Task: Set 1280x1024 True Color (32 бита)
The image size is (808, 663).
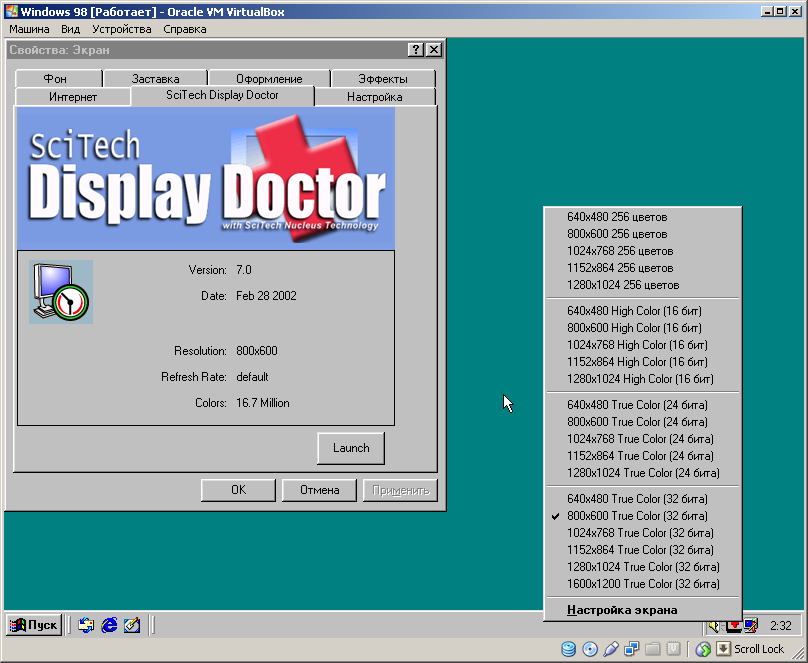Action: (643, 567)
